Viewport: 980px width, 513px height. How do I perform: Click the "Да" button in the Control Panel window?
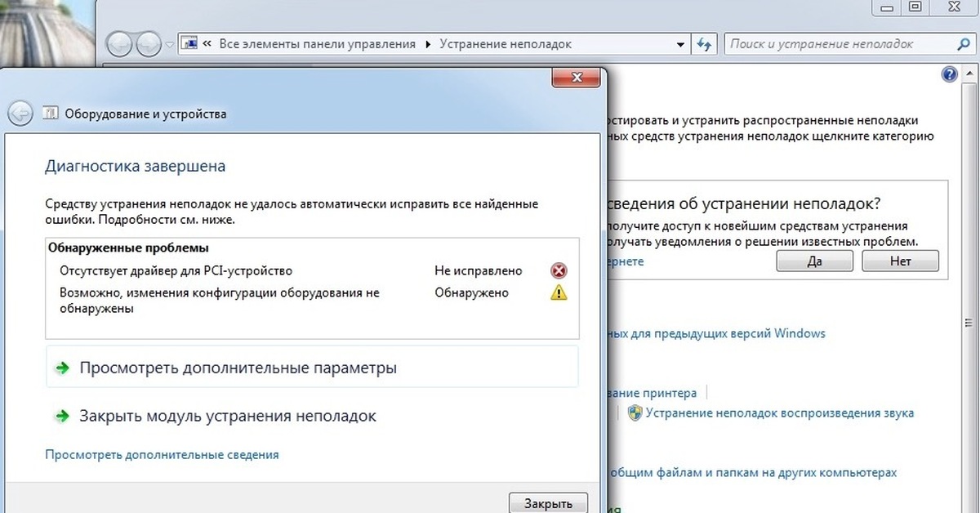click(x=814, y=261)
